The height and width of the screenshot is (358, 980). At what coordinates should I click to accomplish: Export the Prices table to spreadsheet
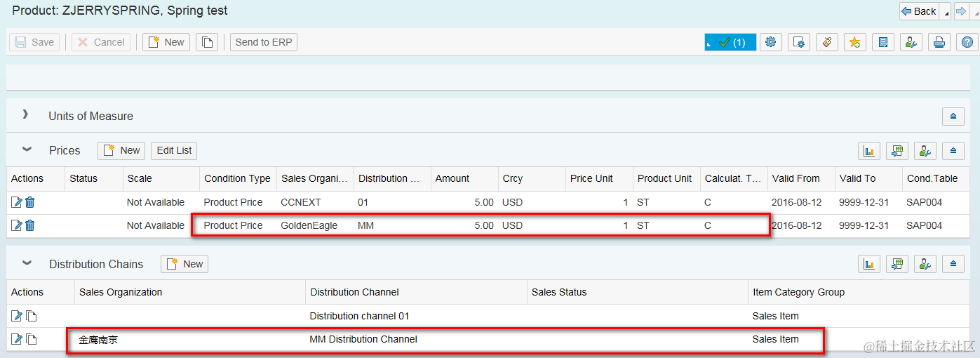pyautogui.click(x=897, y=150)
